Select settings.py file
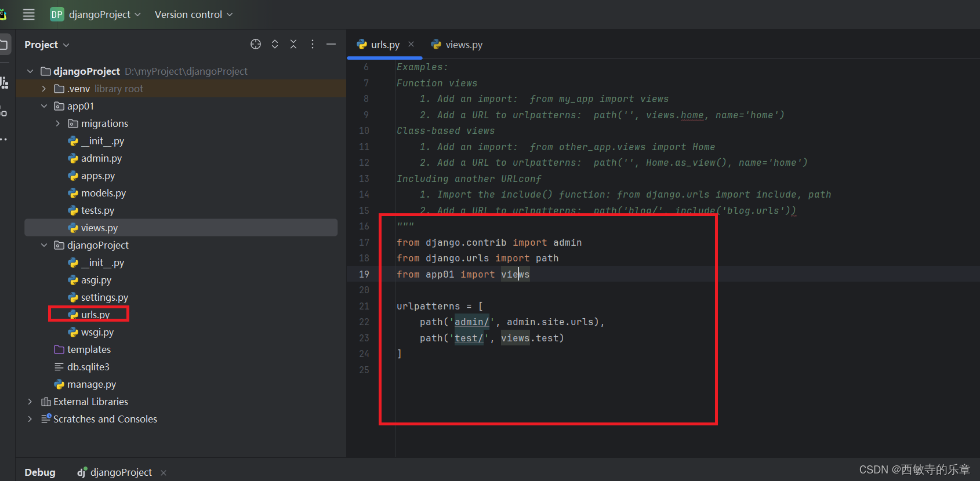 104,297
